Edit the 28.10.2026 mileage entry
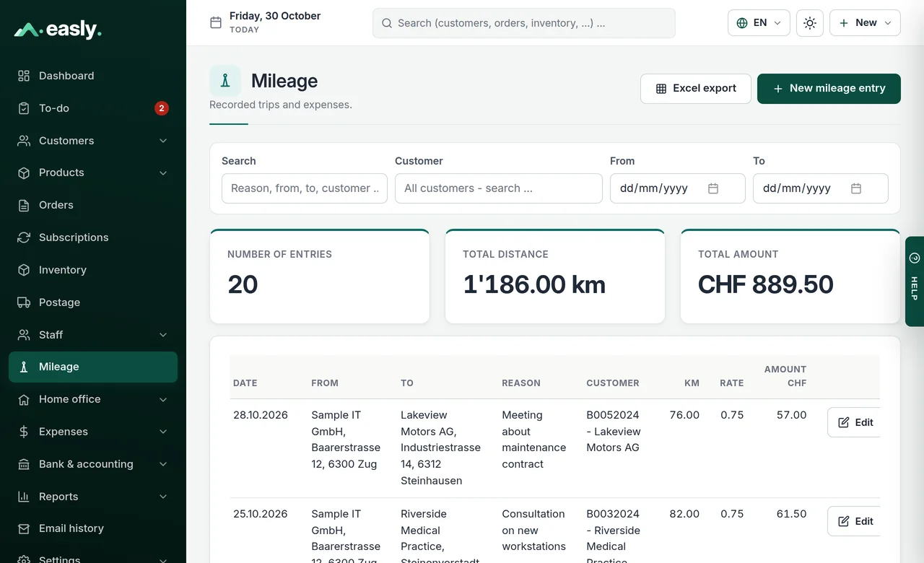The image size is (924, 563). (x=855, y=422)
